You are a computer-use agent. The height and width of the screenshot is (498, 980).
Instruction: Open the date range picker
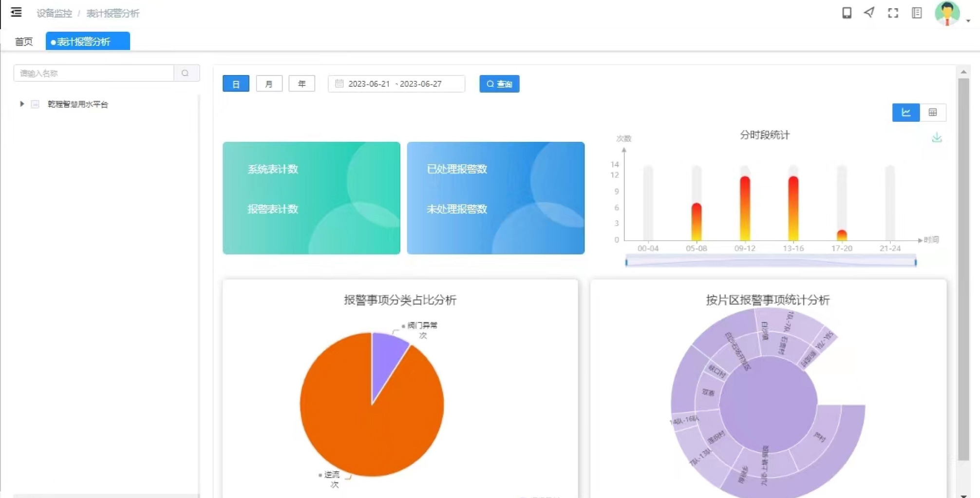396,84
